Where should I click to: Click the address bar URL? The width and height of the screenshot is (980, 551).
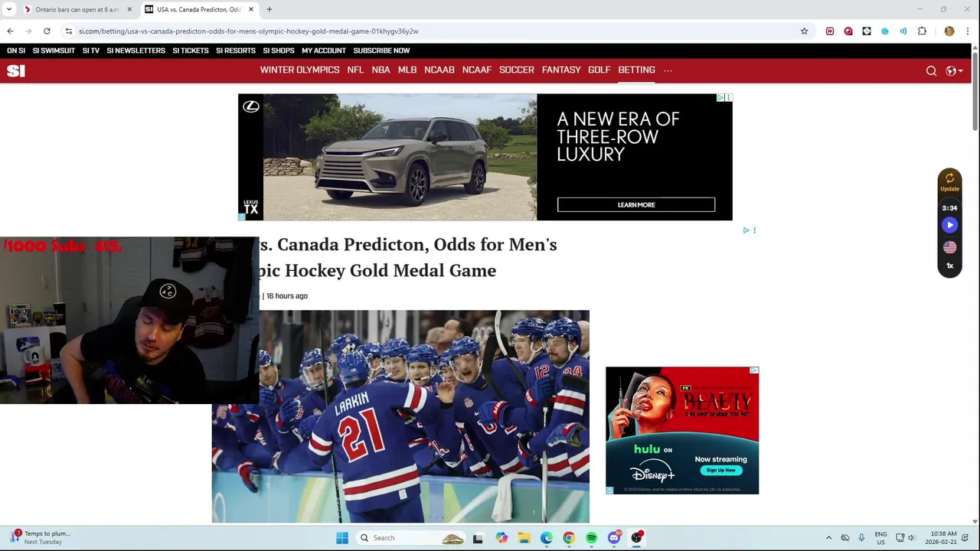[248, 31]
